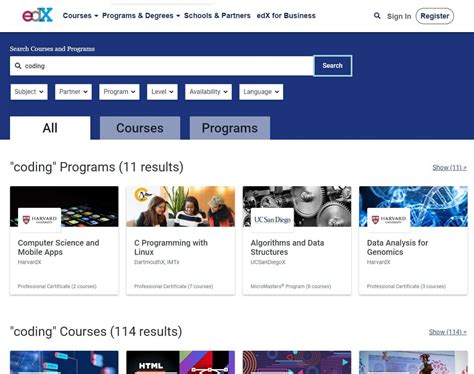Image resolution: width=474 pixels, height=374 pixels.
Task: Click "UCSanDiegoX" partner text
Action: click(268, 262)
